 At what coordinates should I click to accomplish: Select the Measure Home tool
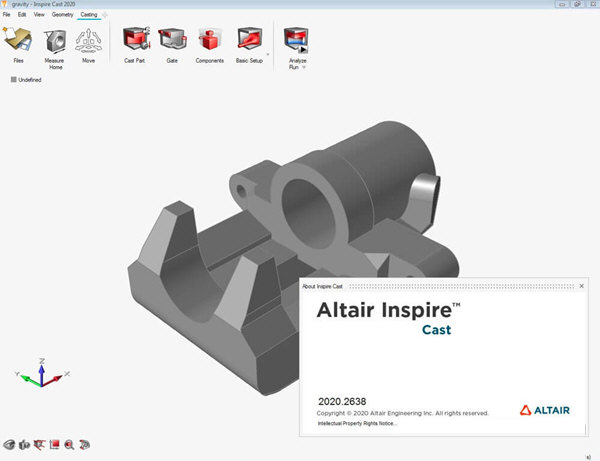tap(55, 41)
